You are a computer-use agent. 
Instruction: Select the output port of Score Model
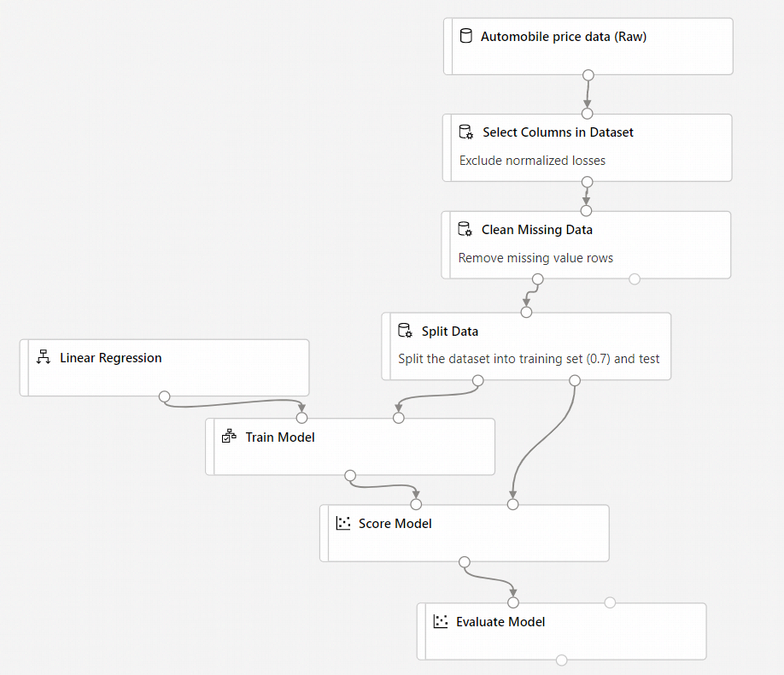pos(465,561)
